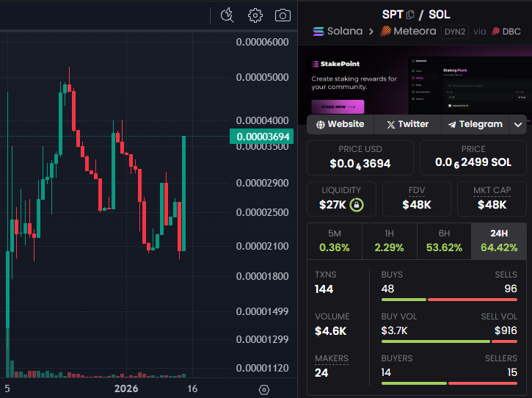The image size is (532, 398).
Task: Click the chart time-axis settings hexagon icon
Action: pyautogui.click(x=264, y=390)
